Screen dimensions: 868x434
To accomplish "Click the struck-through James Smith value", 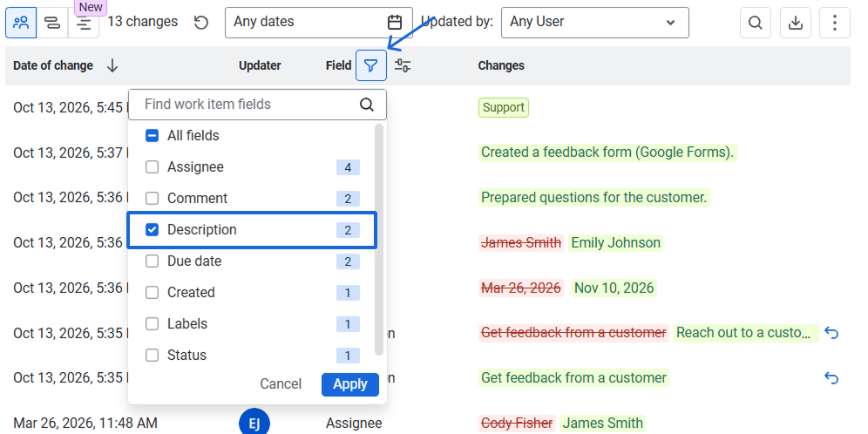I will (x=521, y=242).
